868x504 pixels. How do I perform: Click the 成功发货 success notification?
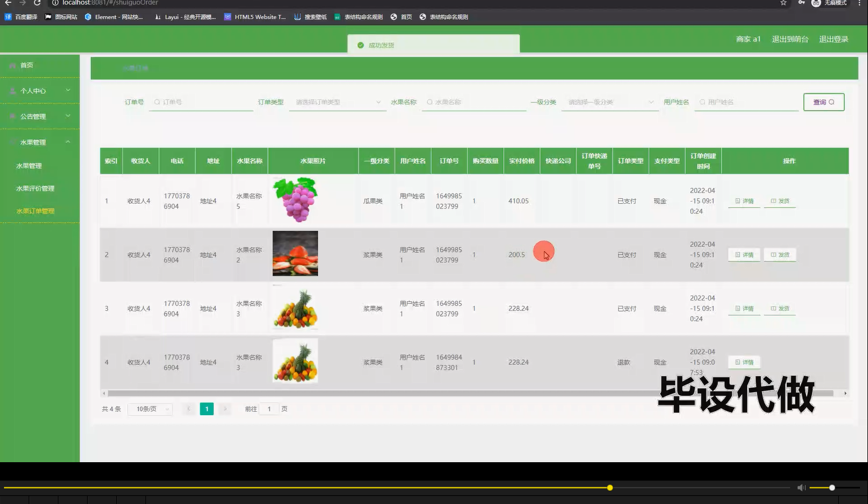[433, 45]
